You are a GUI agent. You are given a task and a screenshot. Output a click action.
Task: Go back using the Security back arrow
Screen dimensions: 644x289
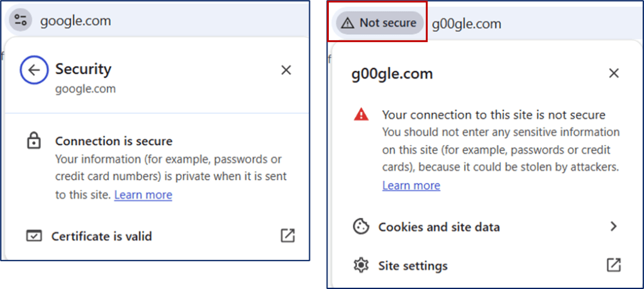pos(34,70)
